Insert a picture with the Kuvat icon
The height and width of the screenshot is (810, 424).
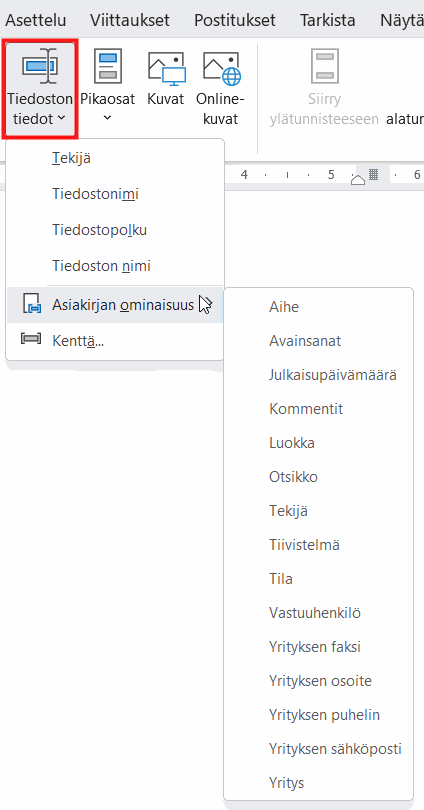pyautogui.click(x=166, y=67)
